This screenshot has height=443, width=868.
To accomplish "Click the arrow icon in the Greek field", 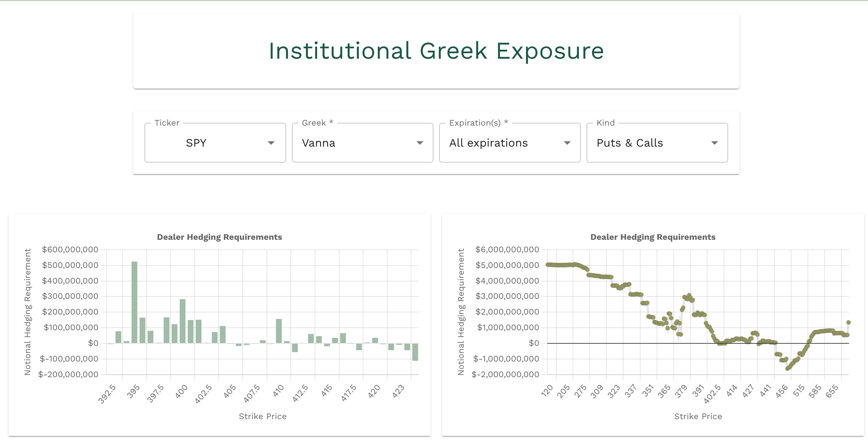I will [420, 143].
